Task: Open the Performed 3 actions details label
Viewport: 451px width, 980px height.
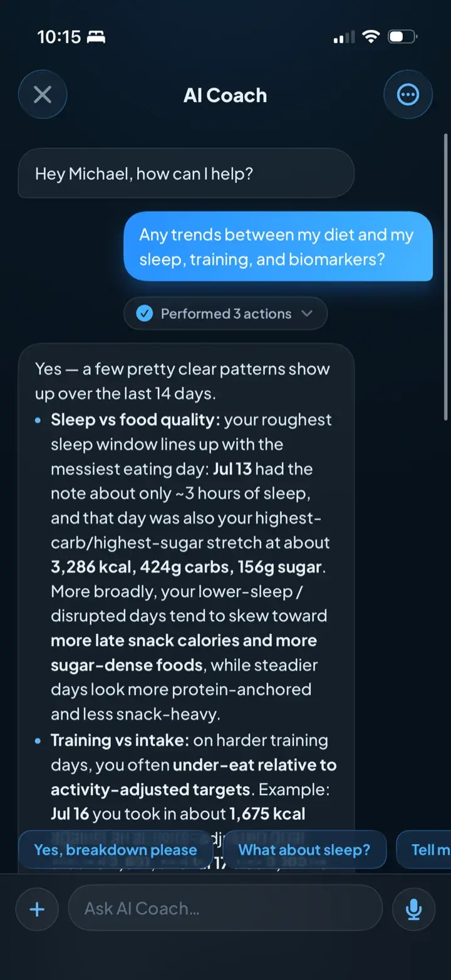Action: click(226, 314)
